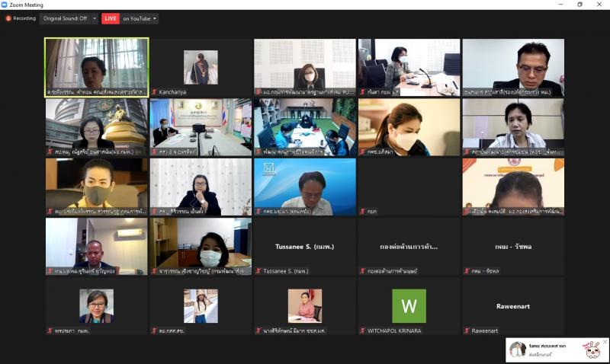Click the muted mic icon beside WITCHAPOL KRINARA
This screenshot has height=364, width=610.
(x=363, y=330)
